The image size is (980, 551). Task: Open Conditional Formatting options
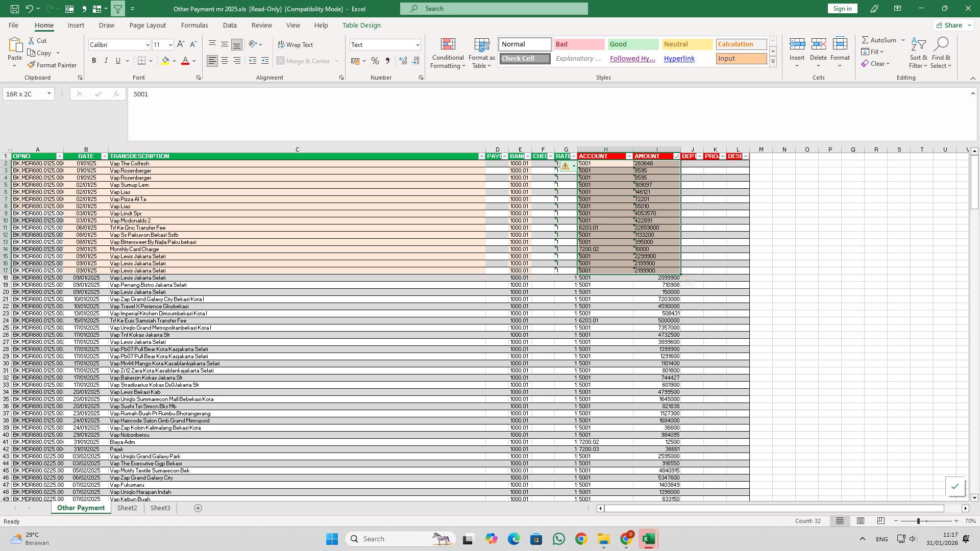448,53
